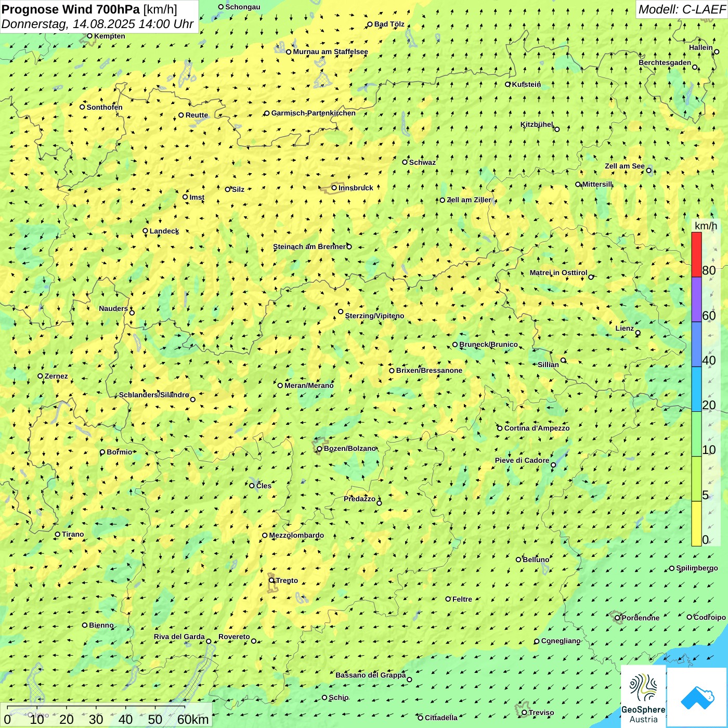The height and width of the screenshot is (728, 728).
Task: Click the Kempten location marker
Action: click(89, 36)
